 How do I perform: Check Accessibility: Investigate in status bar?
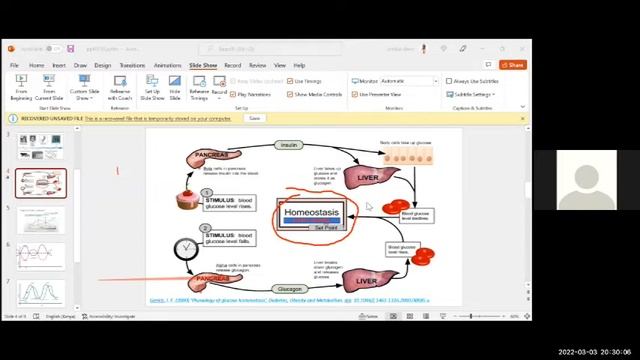pyautogui.click(x=109, y=316)
